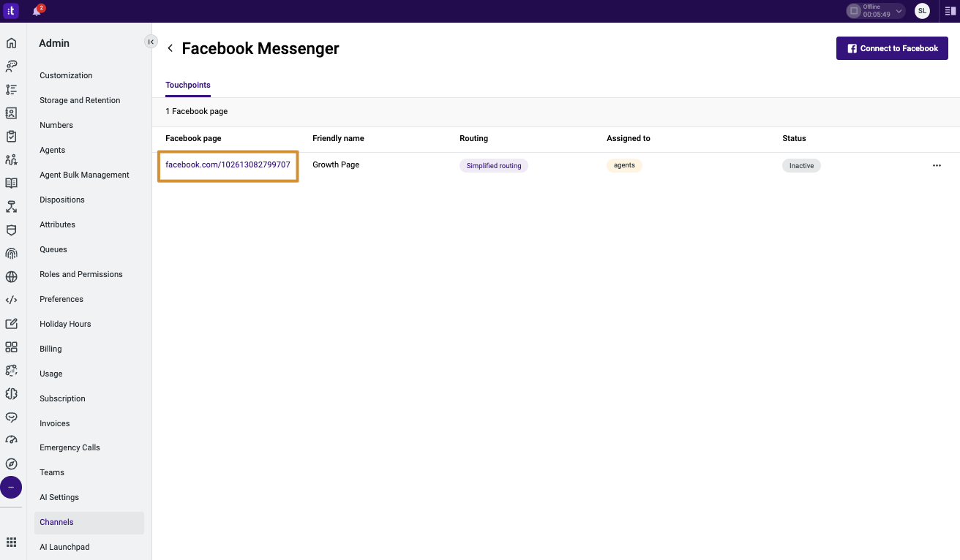Open Emergency Calls settings
The width and height of the screenshot is (960, 560).
pyautogui.click(x=70, y=447)
